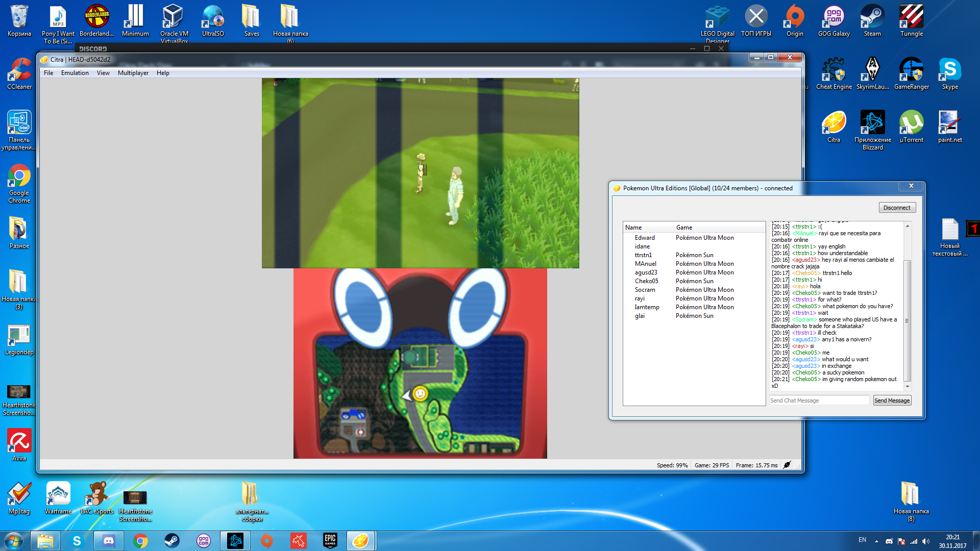
Task: Click the Send Message button
Action: tap(892, 400)
